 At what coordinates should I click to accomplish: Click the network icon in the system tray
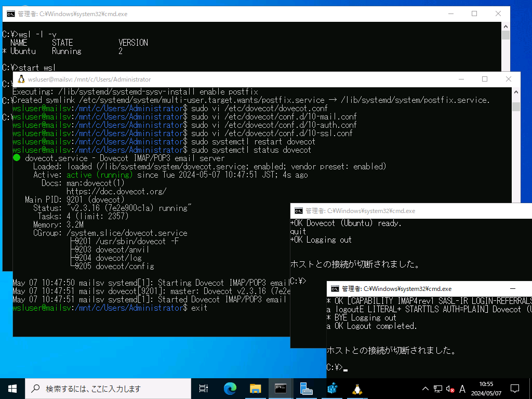(438, 388)
